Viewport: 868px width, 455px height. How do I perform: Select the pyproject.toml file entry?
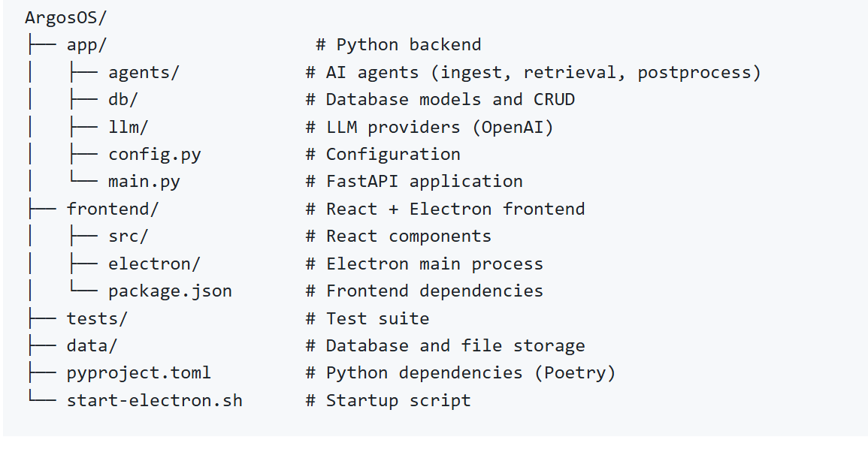click(x=139, y=373)
